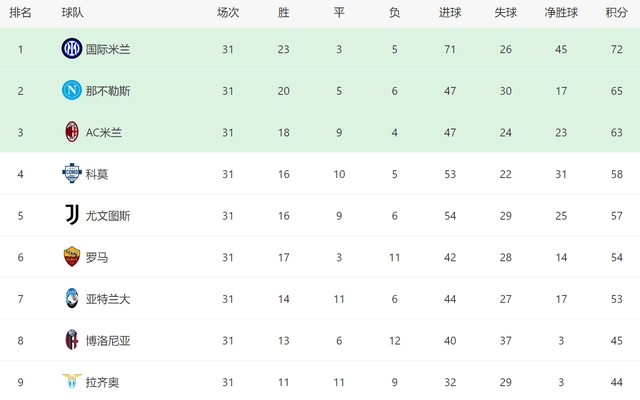
Task: Click the Inter Milan club logo
Action: click(x=71, y=49)
